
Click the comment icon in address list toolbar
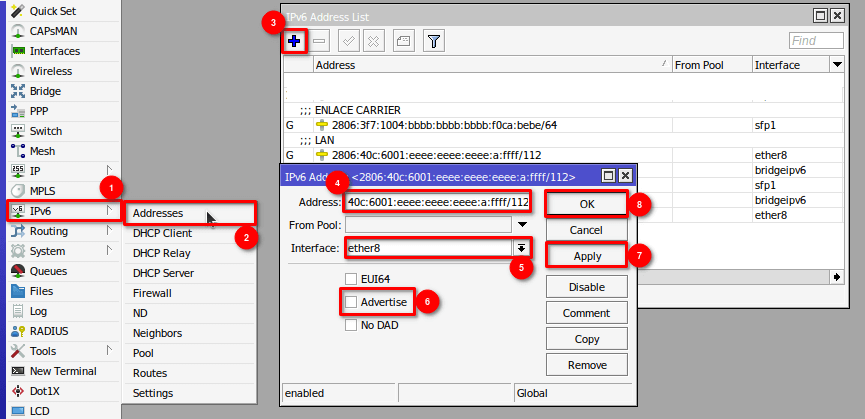pos(402,41)
